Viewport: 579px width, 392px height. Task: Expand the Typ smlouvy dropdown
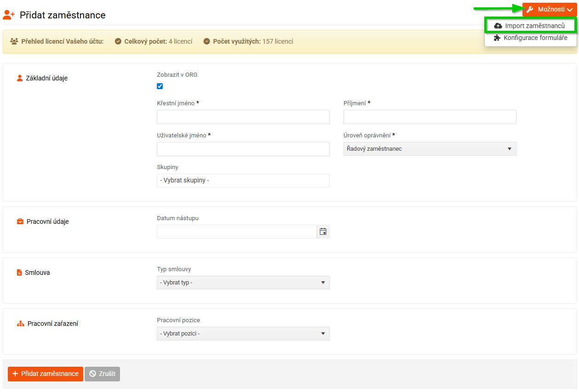[x=243, y=283]
